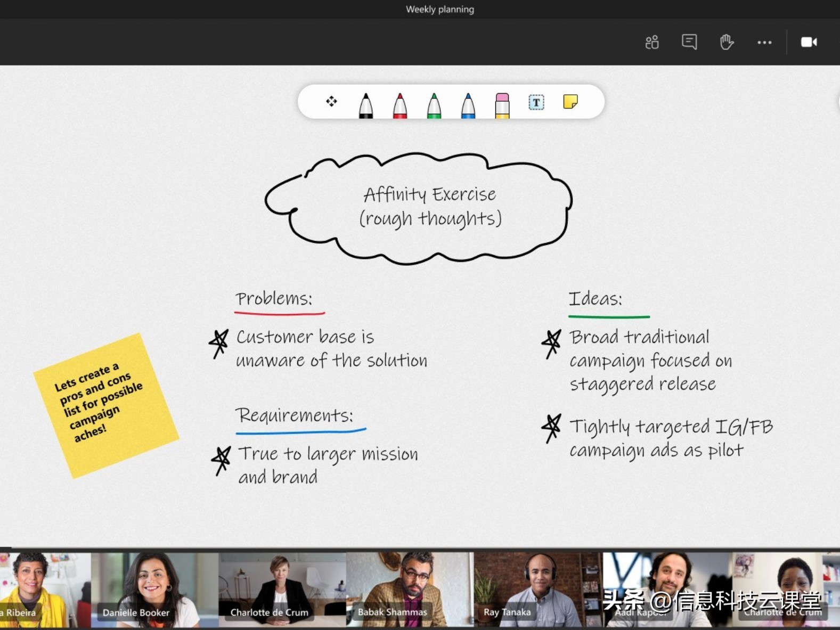Add a sticky note with the note tool
The width and height of the screenshot is (840, 630).
570,101
